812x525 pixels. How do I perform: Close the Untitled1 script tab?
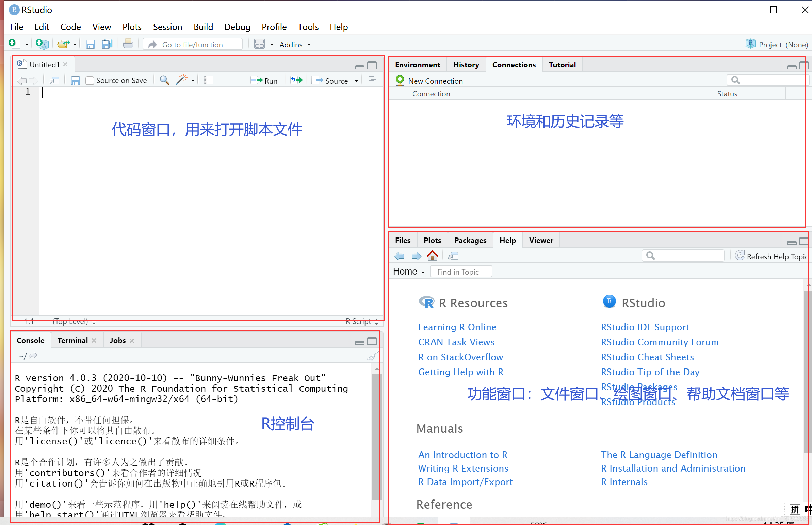[65, 64]
